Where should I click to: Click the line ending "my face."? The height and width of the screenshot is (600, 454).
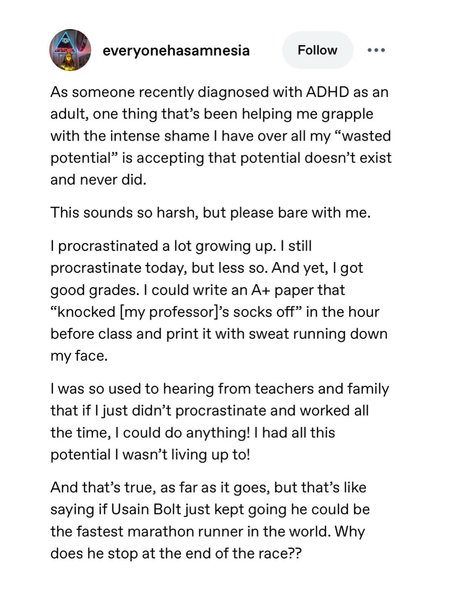coord(79,356)
